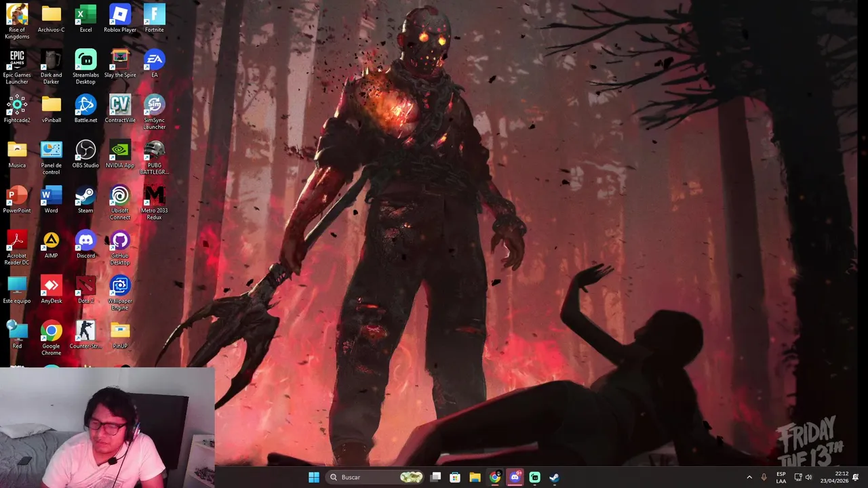The width and height of the screenshot is (868, 488).
Task: Launch Fortnite from the desktop
Action: pyautogui.click(x=154, y=18)
